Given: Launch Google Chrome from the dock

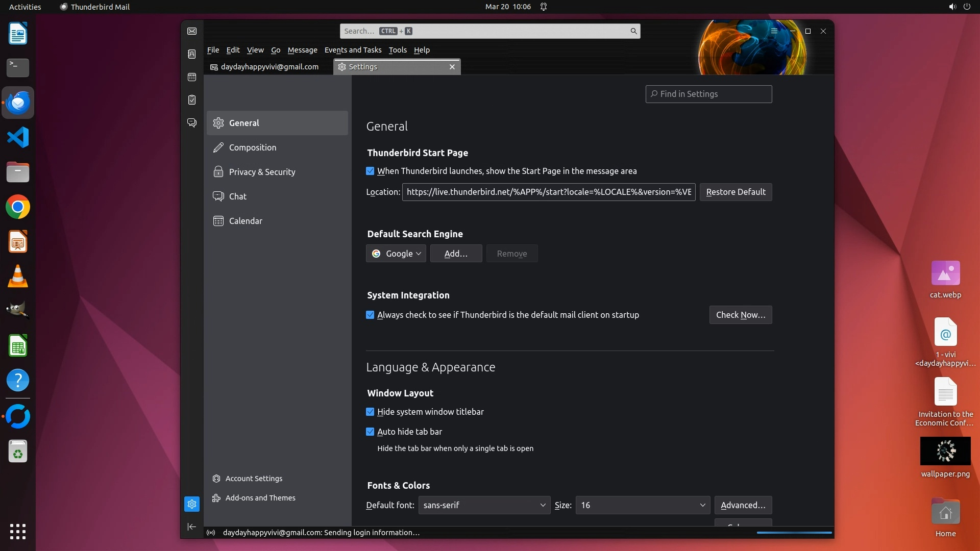Looking at the screenshot, I should pyautogui.click(x=18, y=207).
